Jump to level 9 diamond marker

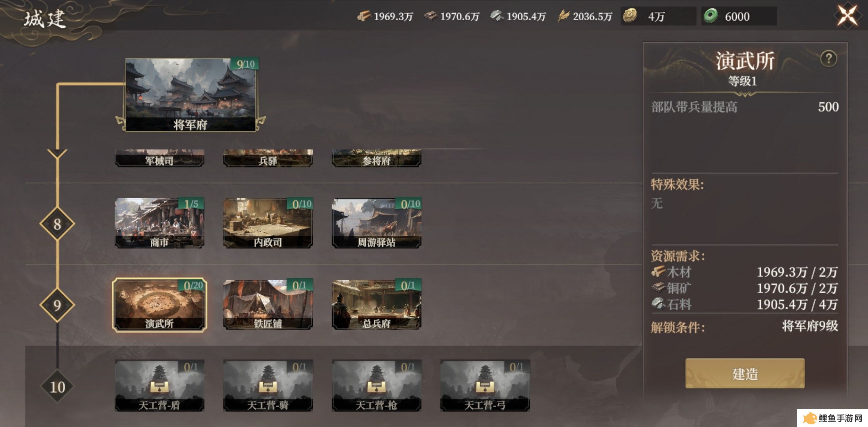[57, 305]
